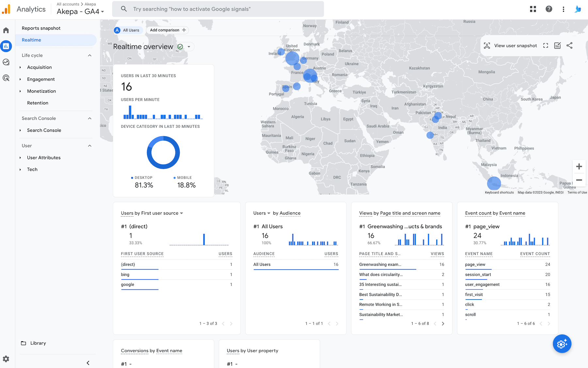Click the green report status checkmark

tap(180, 47)
